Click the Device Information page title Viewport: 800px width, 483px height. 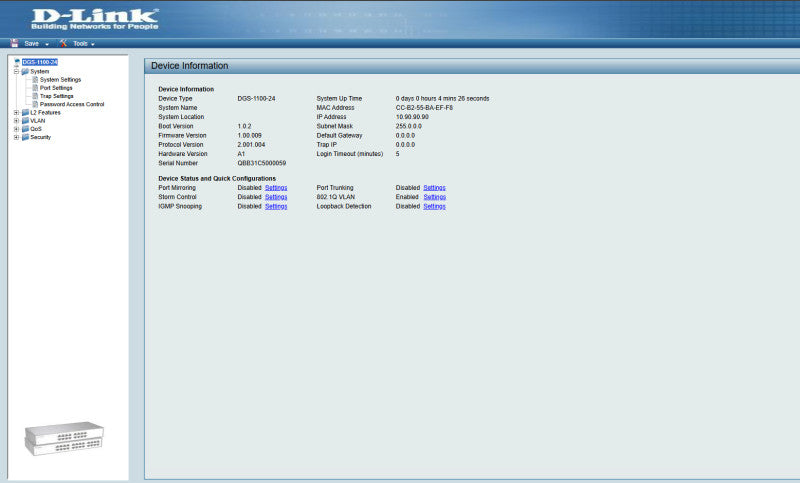click(189, 66)
